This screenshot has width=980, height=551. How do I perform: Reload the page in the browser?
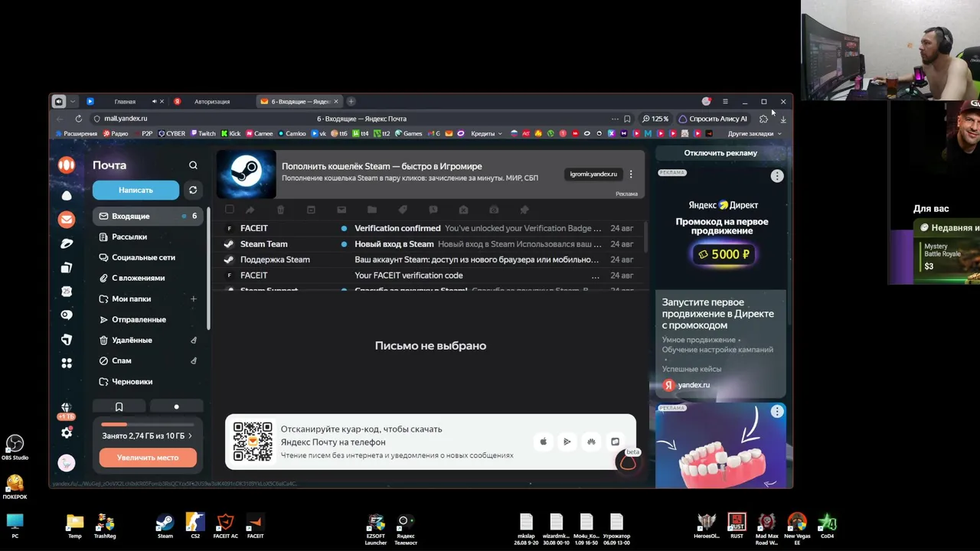pyautogui.click(x=78, y=119)
